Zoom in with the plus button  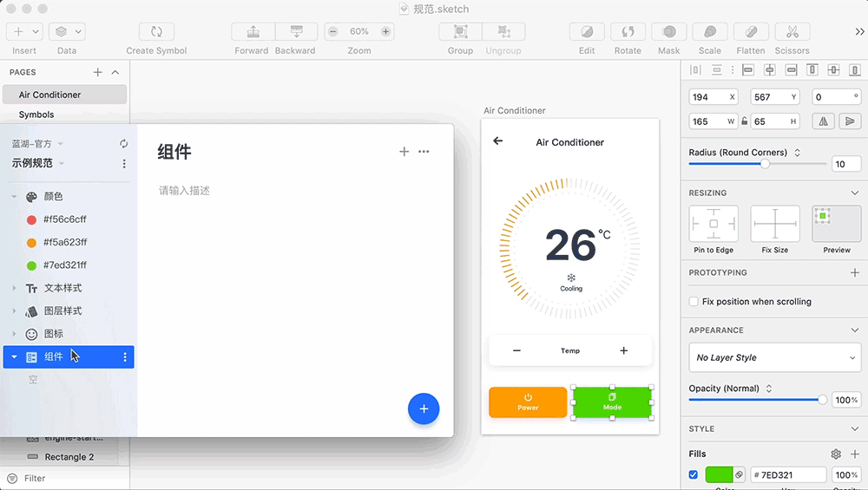(386, 31)
